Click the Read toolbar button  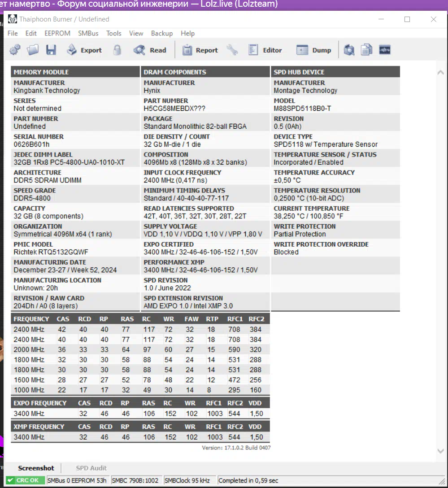click(x=150, y=50)
